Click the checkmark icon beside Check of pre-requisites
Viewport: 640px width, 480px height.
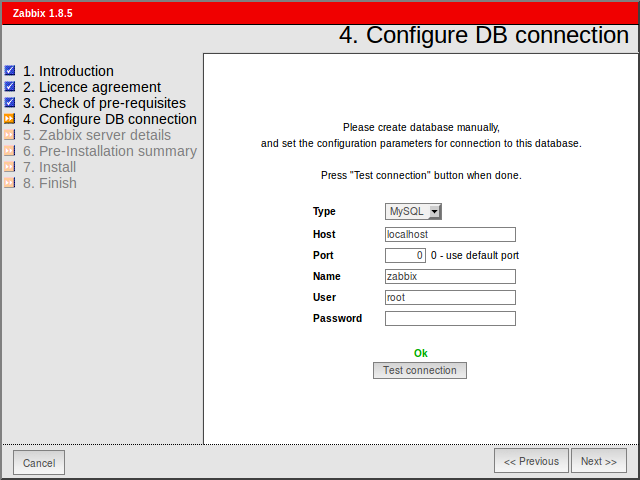click(10, 102)
